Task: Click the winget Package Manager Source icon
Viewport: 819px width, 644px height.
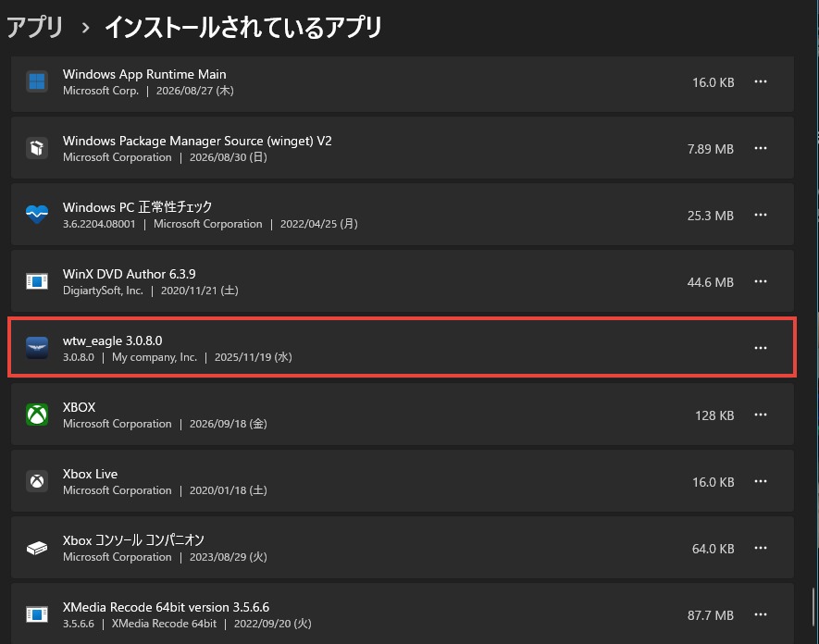Action: (37, 148)
